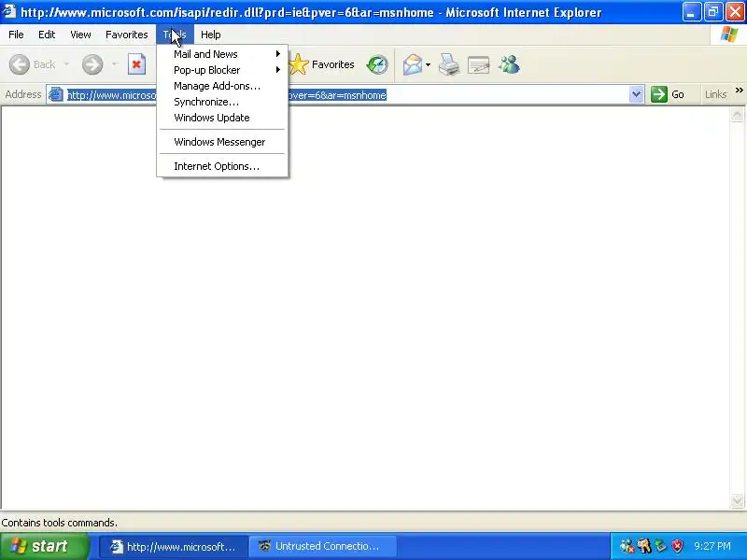
Task: Open the File menu
Action: pyautogui.click(x=16, y=35)
